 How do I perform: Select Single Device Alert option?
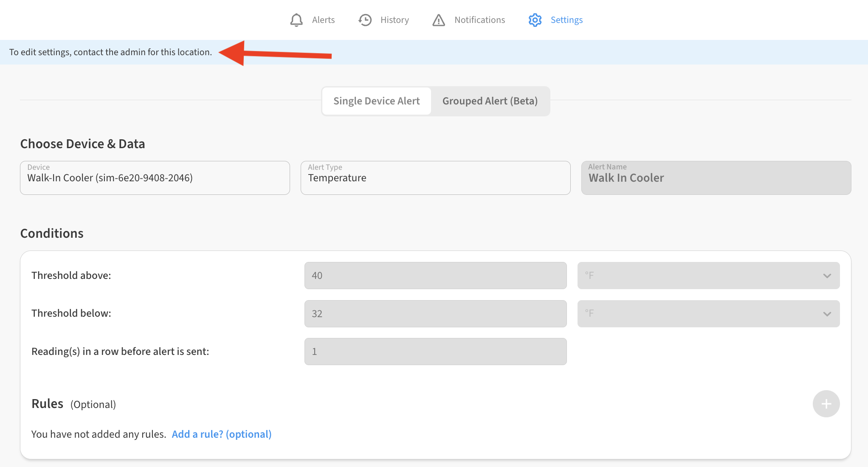coord(377,101)
